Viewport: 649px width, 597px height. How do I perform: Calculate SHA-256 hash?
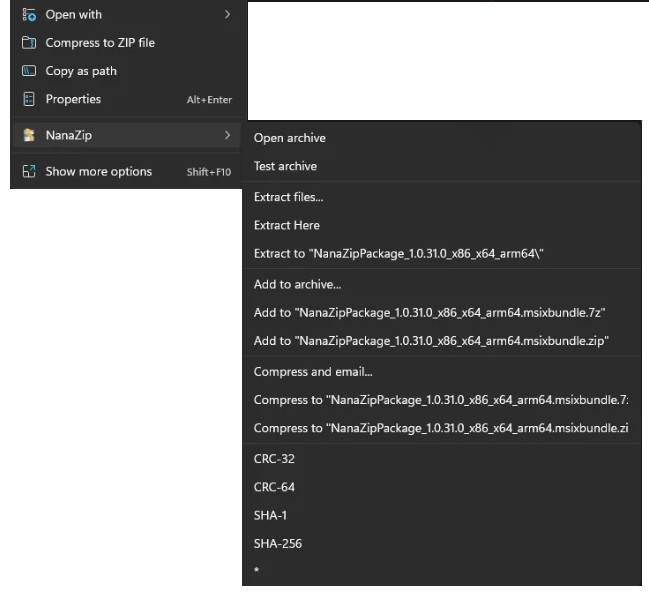(442, 544)
